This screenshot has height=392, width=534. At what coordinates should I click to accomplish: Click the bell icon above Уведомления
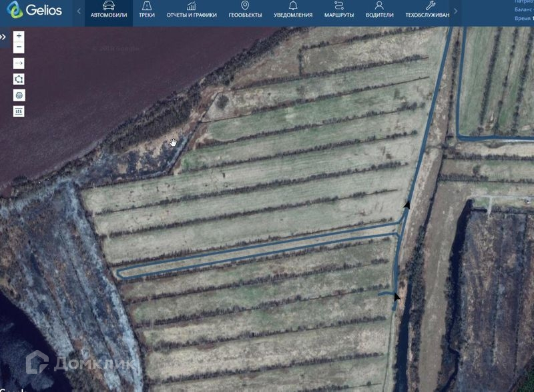(293, 5)
